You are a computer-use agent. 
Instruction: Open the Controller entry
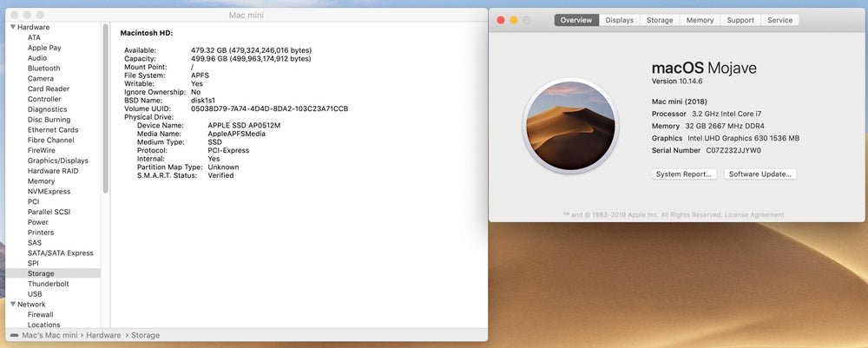pos(44,99)
